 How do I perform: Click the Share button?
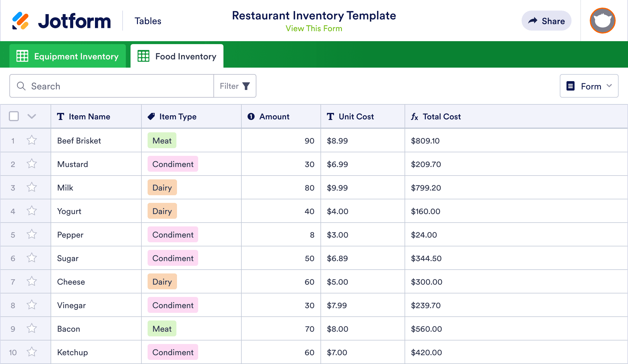pos(546,21)
